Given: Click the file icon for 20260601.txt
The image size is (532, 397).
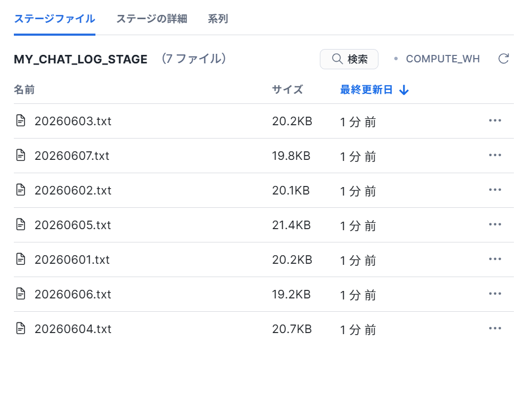Looking at the screenshot, I should 21,259.
